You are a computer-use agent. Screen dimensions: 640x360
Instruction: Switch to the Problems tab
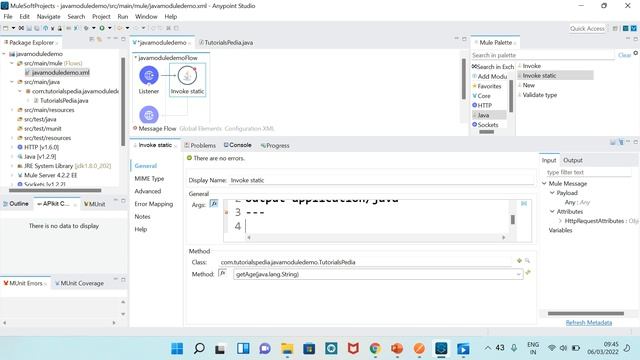click(200, 145)
